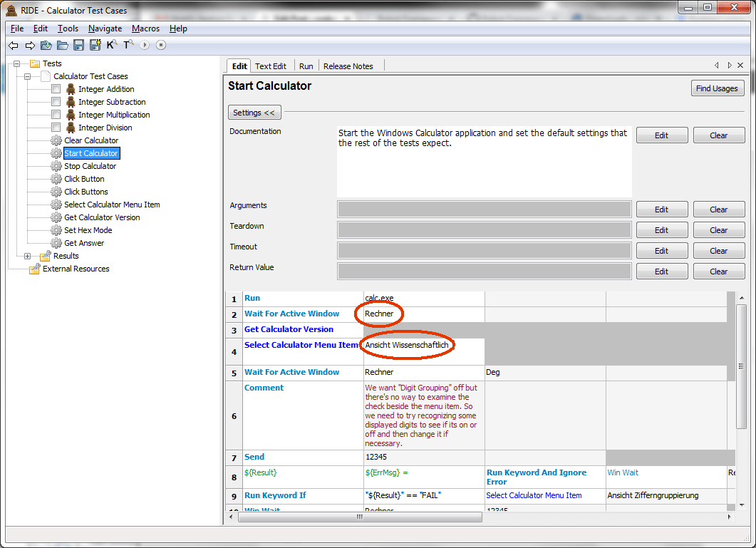Click the horizontal scrollbar under keyword grid
Screen dimensions: 756x548
(x=359, y=518)
